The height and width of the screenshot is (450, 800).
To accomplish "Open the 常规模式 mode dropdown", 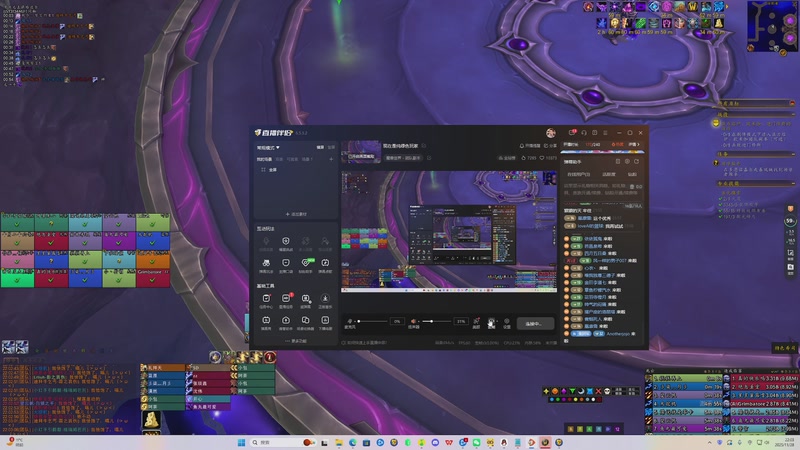I will 268,147.
